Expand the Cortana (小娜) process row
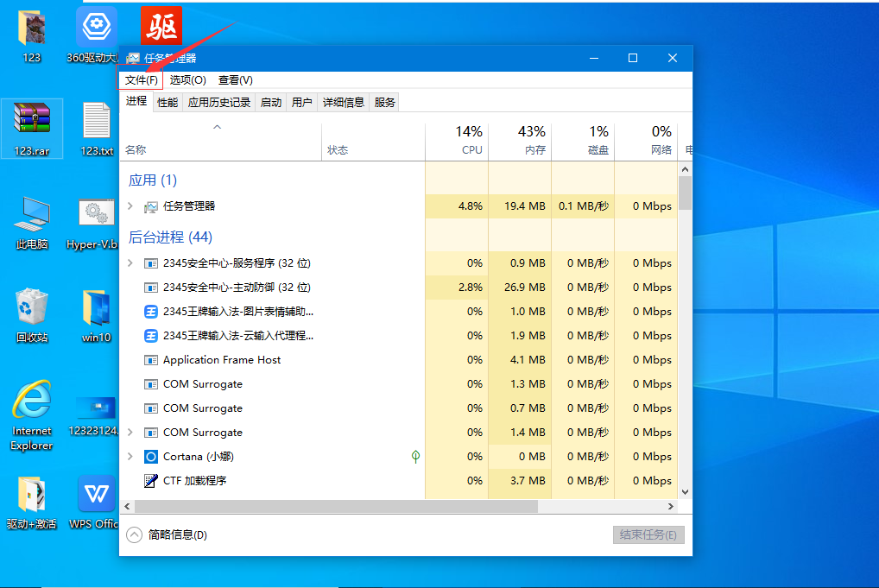This screenshot has height=588, width=879. (x=130, y=457)
